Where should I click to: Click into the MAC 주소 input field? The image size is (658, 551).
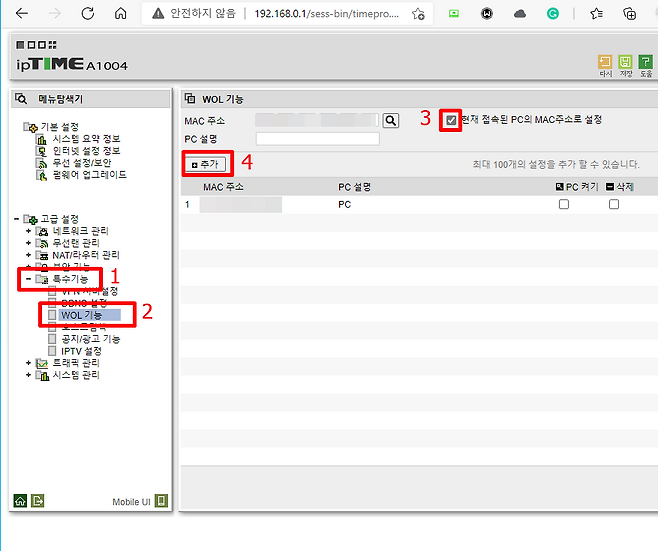pos(317,120)
